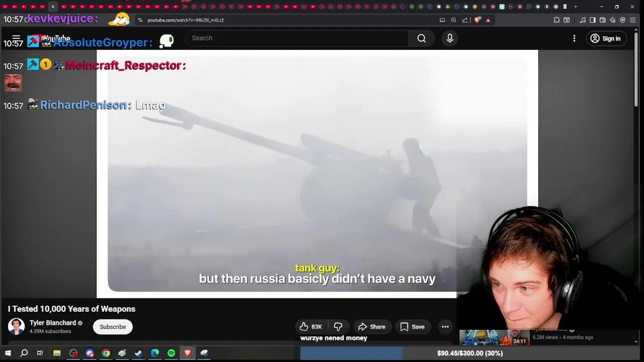The image size is (644, 362).
Task: Open the Brave Shields lion icon
Action: coord(477,20)
